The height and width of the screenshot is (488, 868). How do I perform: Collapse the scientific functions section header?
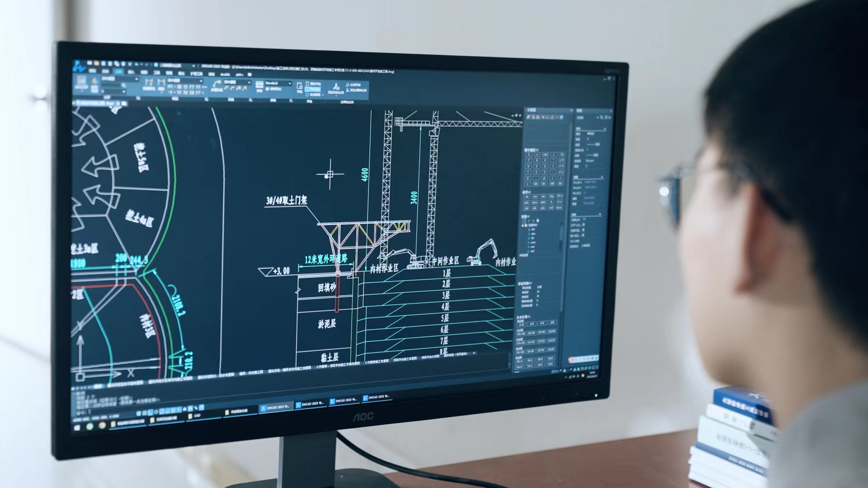pos(526,192)
